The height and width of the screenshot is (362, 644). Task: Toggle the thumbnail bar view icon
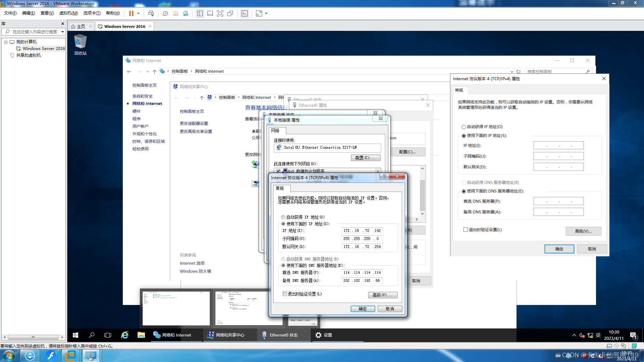click(x=210, y=13)
